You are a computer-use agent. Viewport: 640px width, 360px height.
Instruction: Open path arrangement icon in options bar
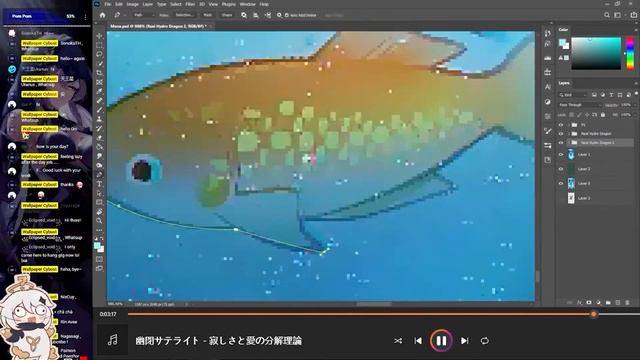coord(267,15)
